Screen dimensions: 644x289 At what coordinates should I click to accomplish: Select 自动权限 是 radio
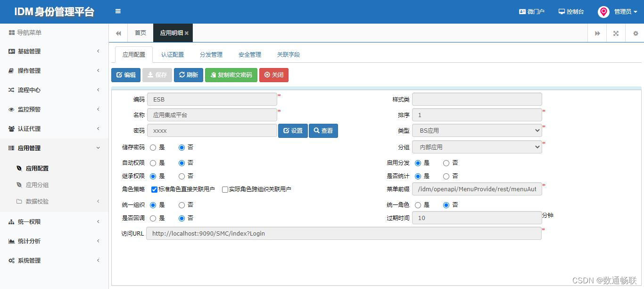click(x=153, y=163)
